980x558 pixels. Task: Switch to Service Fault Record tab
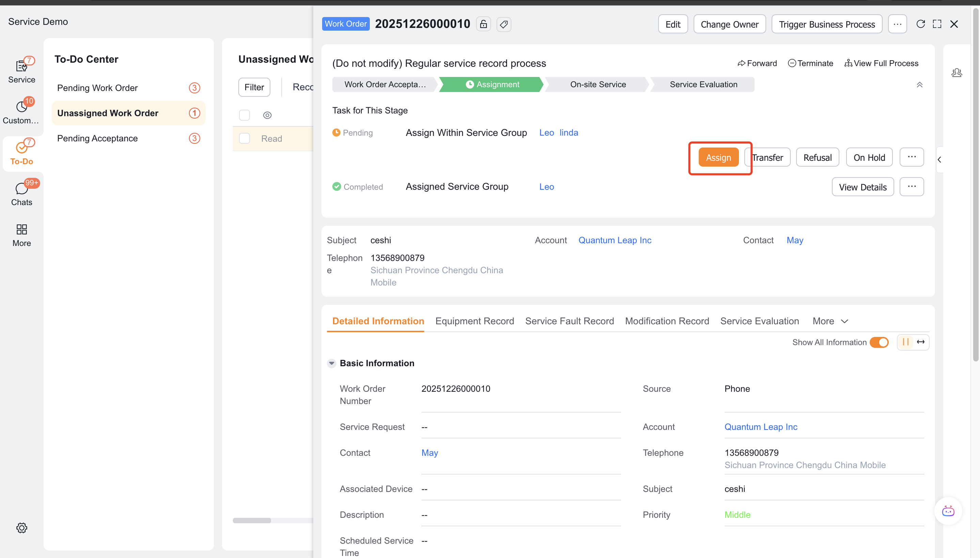[569, 321]
